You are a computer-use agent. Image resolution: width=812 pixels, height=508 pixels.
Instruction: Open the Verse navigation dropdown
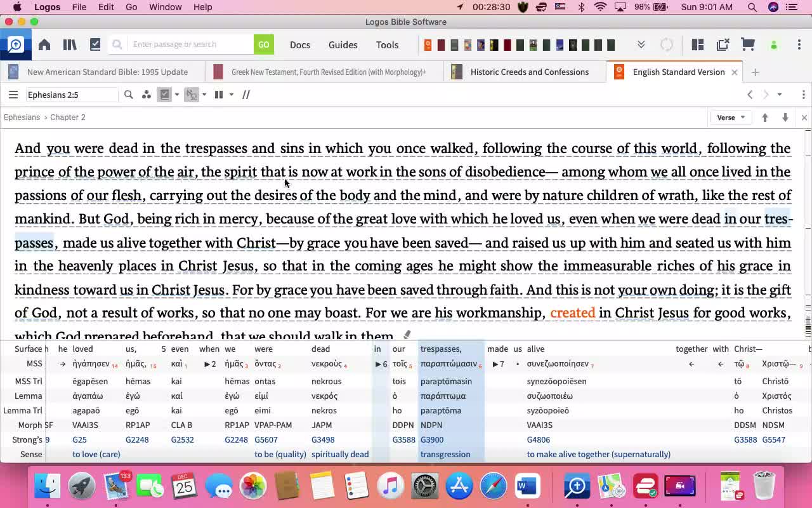(x=731, y=117)
